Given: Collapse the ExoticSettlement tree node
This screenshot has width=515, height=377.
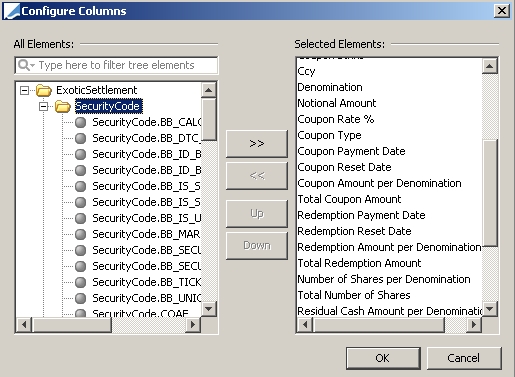Looking at the screenshot, I should [x=24, y=90].
